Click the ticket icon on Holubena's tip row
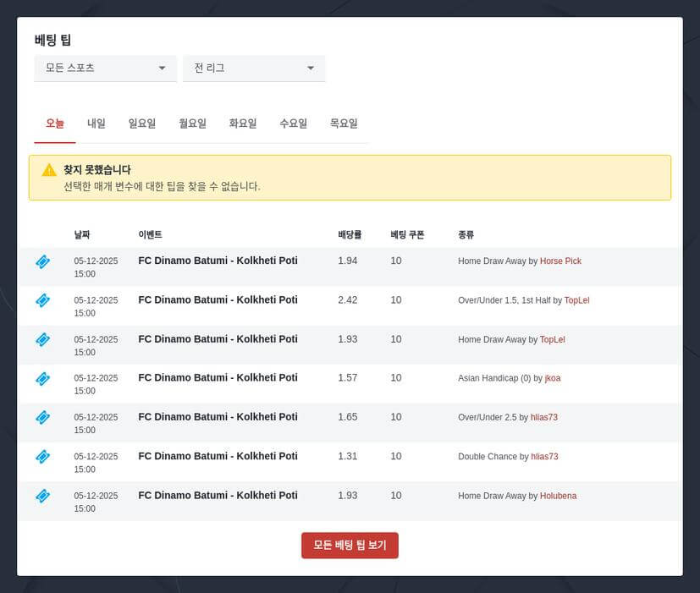Viewport: 700px width, 593px height. point(42,497)
